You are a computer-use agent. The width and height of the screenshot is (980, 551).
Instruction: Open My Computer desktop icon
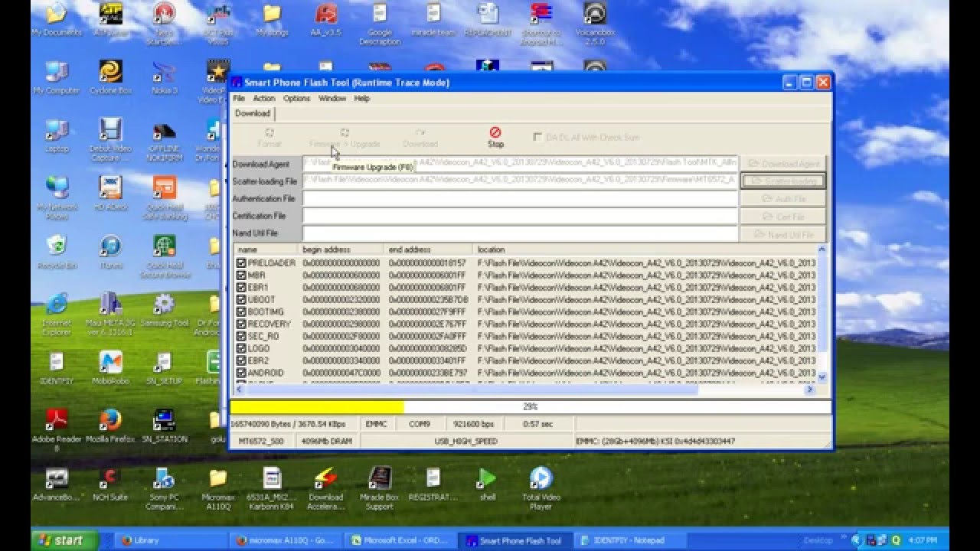57,79
